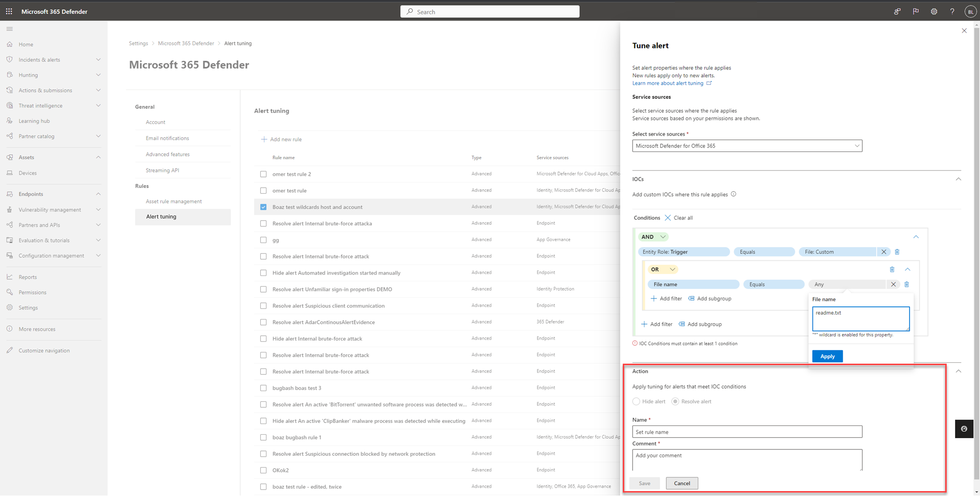Click the Customize navigation pencil icon
980x496 pixels.
(x=9, y=350)
